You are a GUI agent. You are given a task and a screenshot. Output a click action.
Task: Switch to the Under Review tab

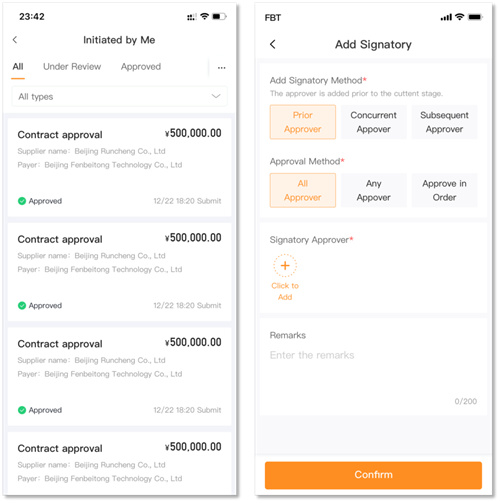pyautogui.click(x=72, y=67)
